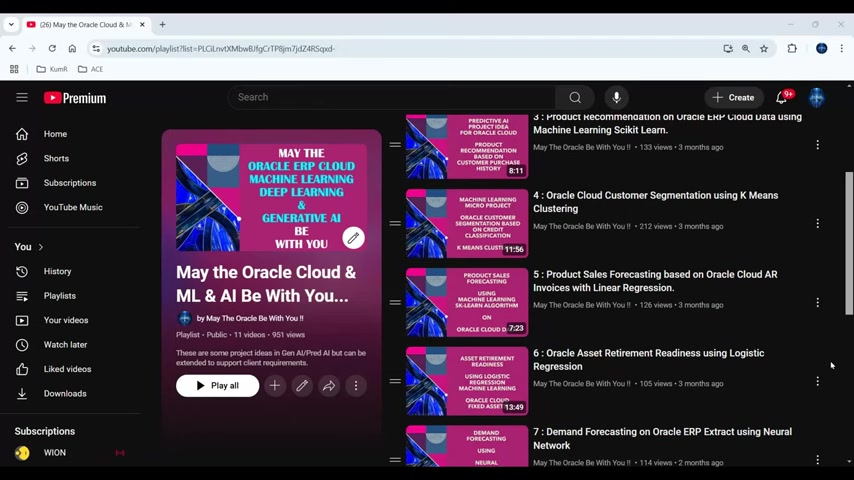This screenshot has height=480, width=854.
Task: Open the ACE bookmarks folder
Action: 90,69
